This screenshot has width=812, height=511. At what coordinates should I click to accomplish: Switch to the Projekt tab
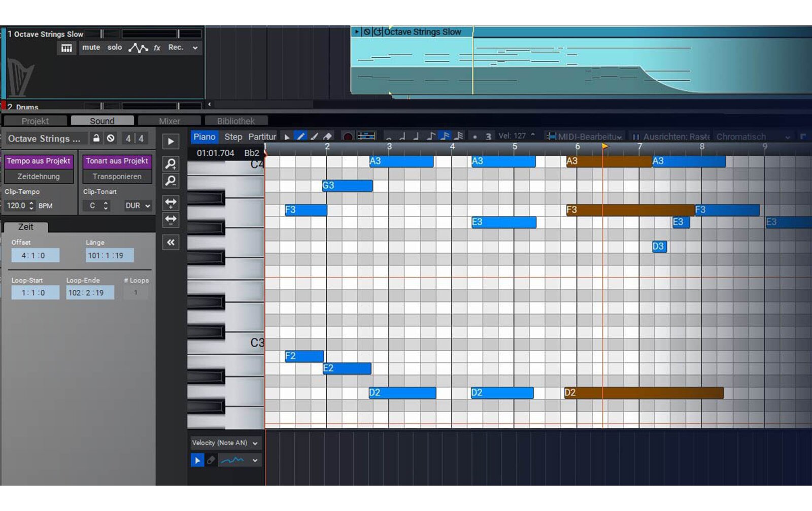(x=35, y=121)
